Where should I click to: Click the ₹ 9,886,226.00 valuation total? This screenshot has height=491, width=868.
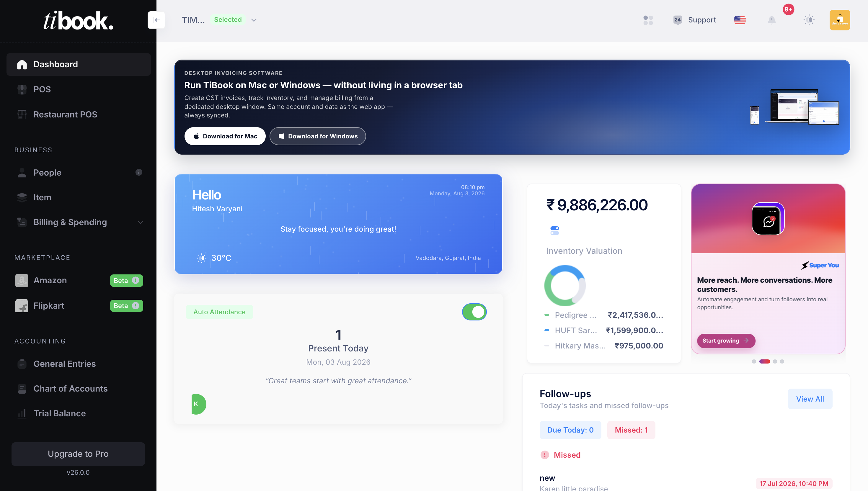597,205
